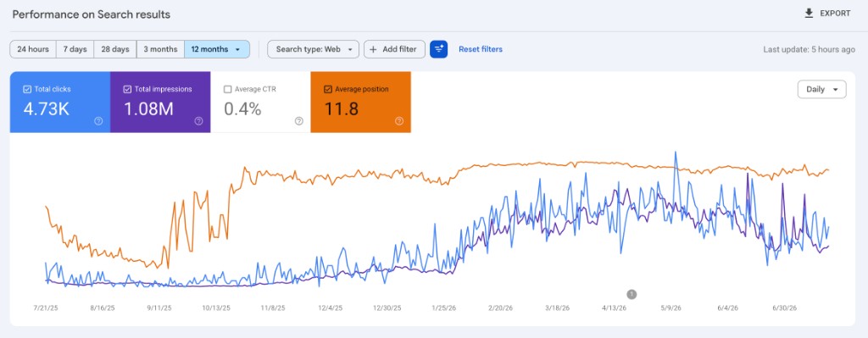Click the 9/11/25 axis date label
Image resolution: width=868 pixels, height=338 pixels.
coord(159,308)
